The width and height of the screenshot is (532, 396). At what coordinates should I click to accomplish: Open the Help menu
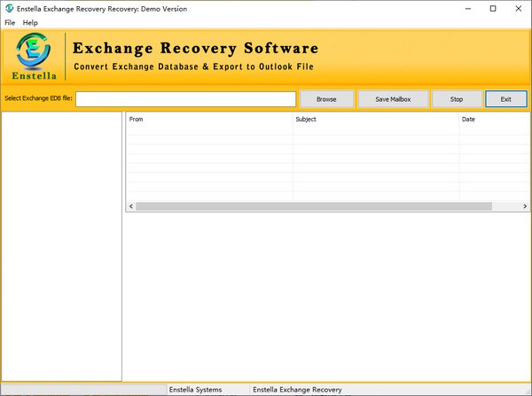pos(30,22)
